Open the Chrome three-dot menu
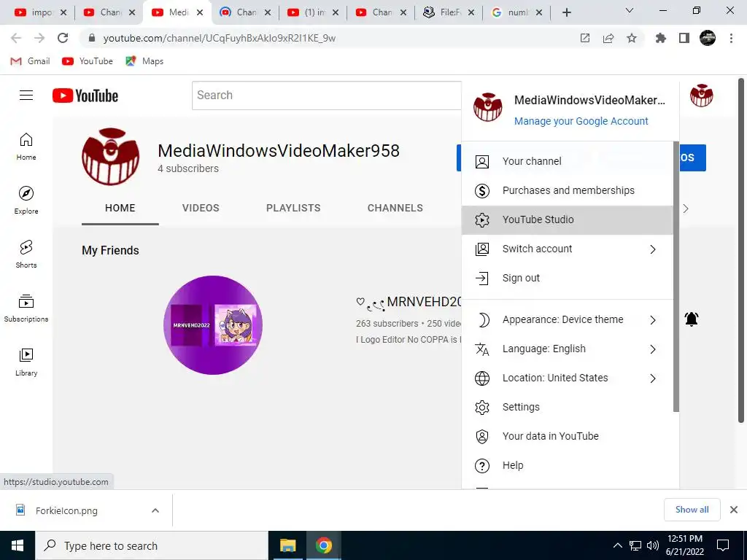This screenshot has height=560, width=747. [731, 38]
